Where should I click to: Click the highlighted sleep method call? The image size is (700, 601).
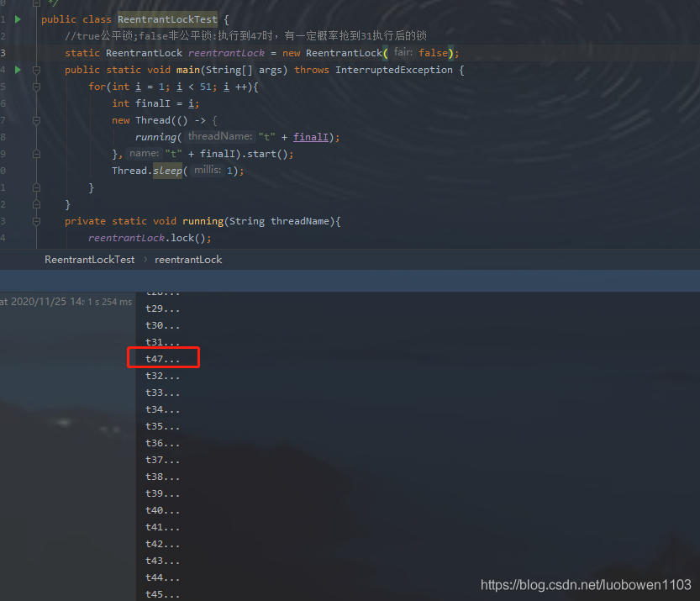coord(167,171)
